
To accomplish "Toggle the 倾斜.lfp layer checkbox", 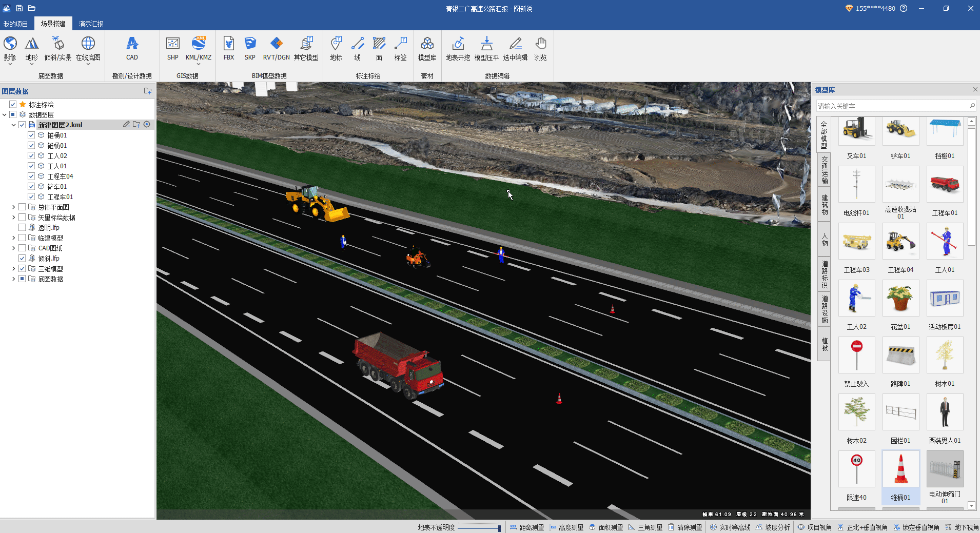I will click(22, 259).
